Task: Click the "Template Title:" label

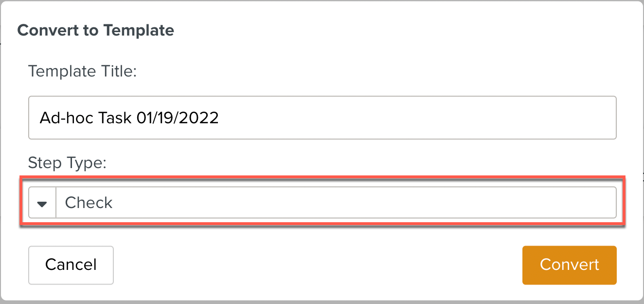Action: pos(83,72)
